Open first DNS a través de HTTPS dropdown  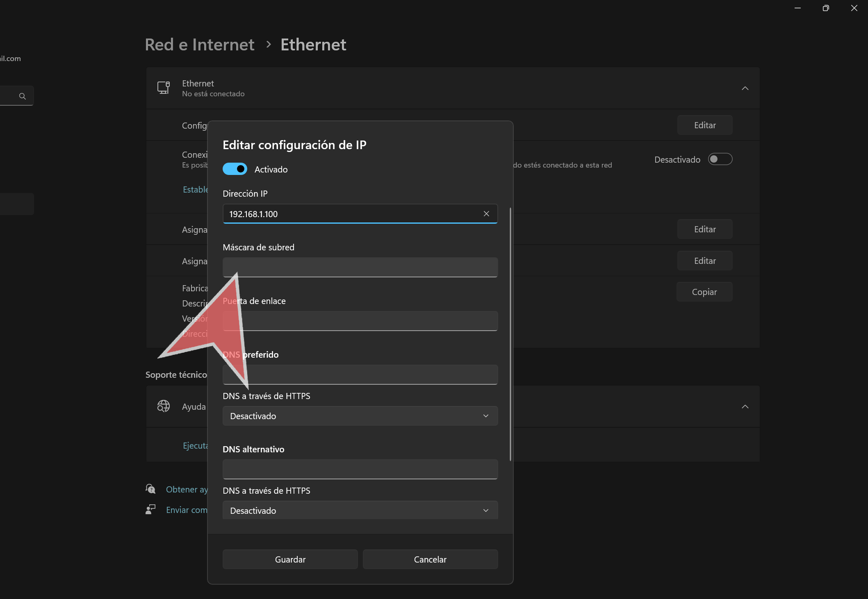click(x=360, y=416)
